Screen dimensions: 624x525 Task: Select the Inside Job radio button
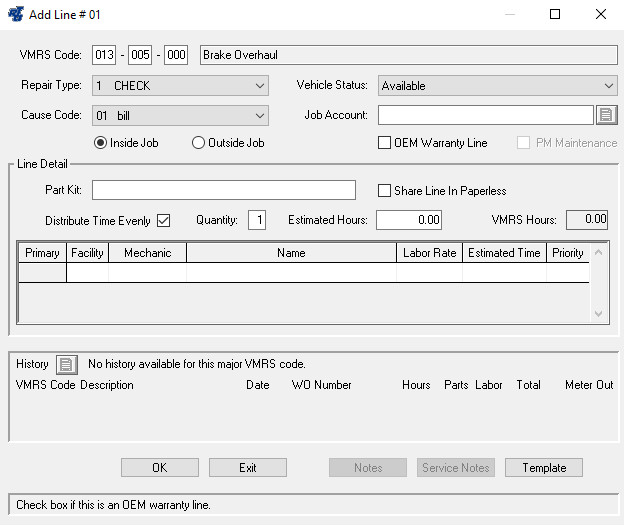(100, 143)
